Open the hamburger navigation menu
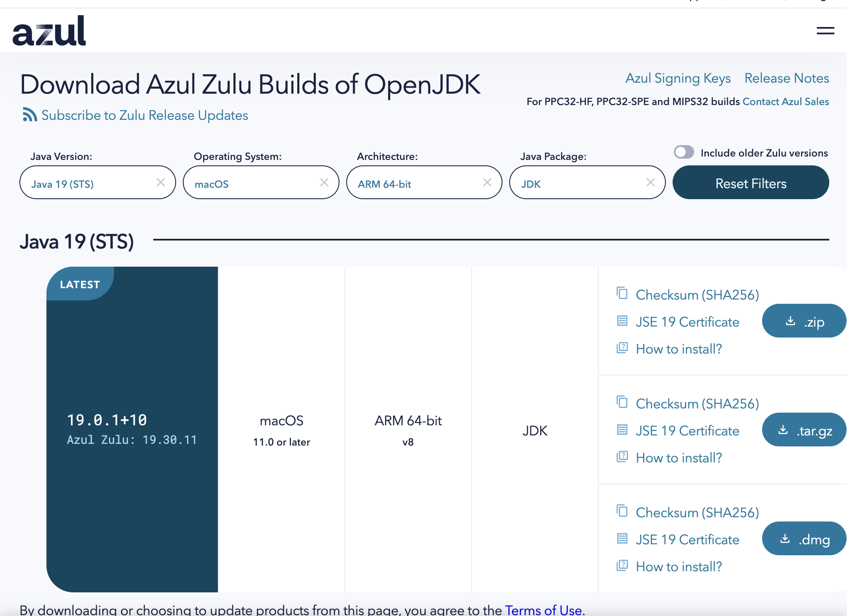 click(x=825, y=31)
